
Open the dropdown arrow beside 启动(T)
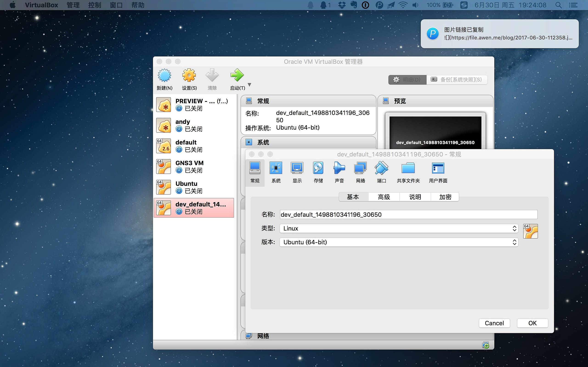249,85
